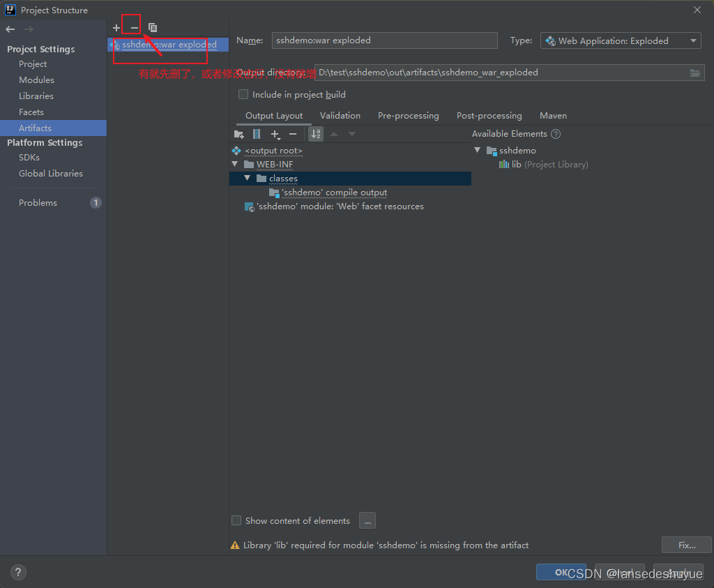Select 'sshdemo' compile output item
Screen dimensions: 714x588
click(x=328, y=193)
